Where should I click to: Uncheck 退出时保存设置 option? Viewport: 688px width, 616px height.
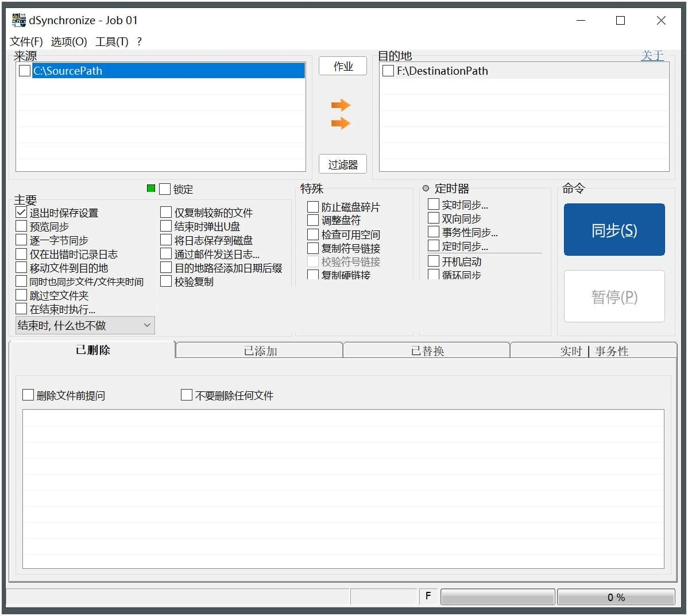click(x=22, y=213)
